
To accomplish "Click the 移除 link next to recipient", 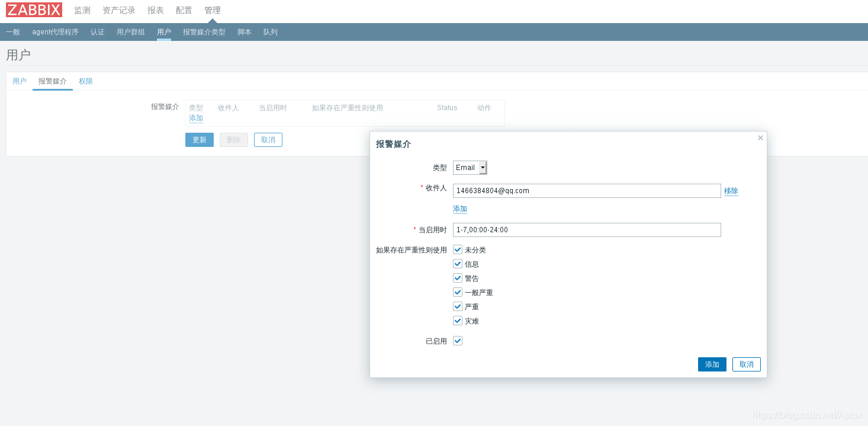I will 731,191.
